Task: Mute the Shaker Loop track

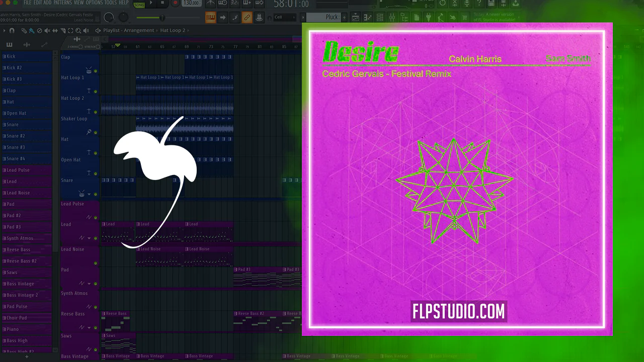Action: (96, 133)
